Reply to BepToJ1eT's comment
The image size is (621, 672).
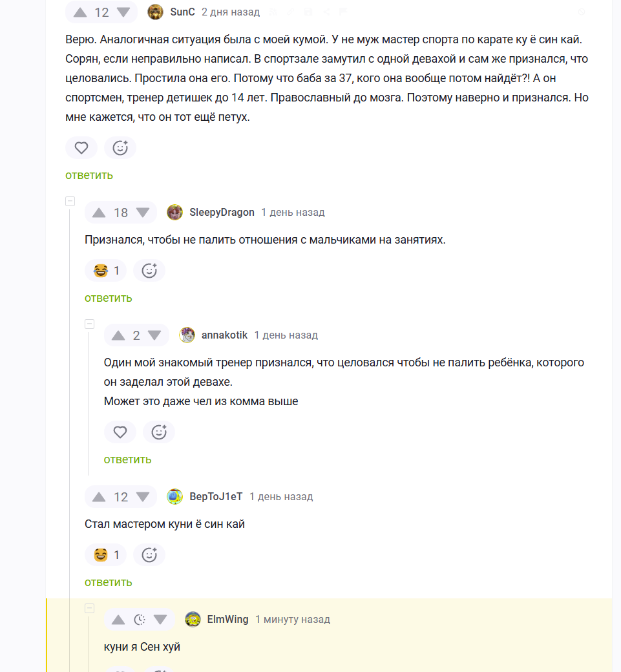109,582
